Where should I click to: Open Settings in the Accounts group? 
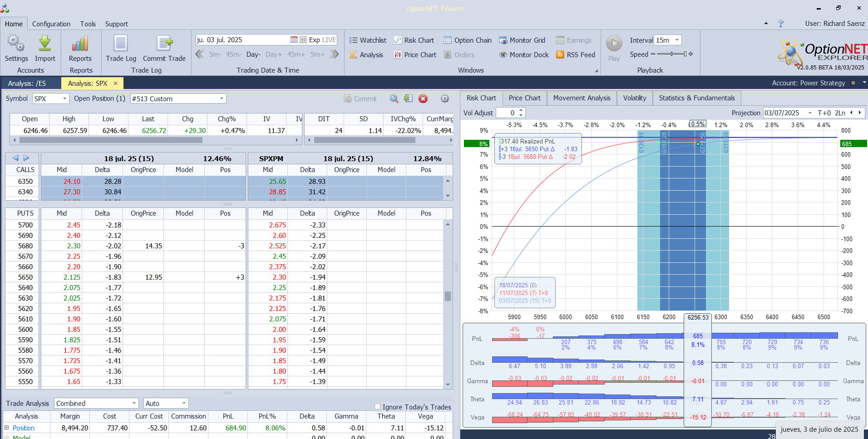pos(16,49)
